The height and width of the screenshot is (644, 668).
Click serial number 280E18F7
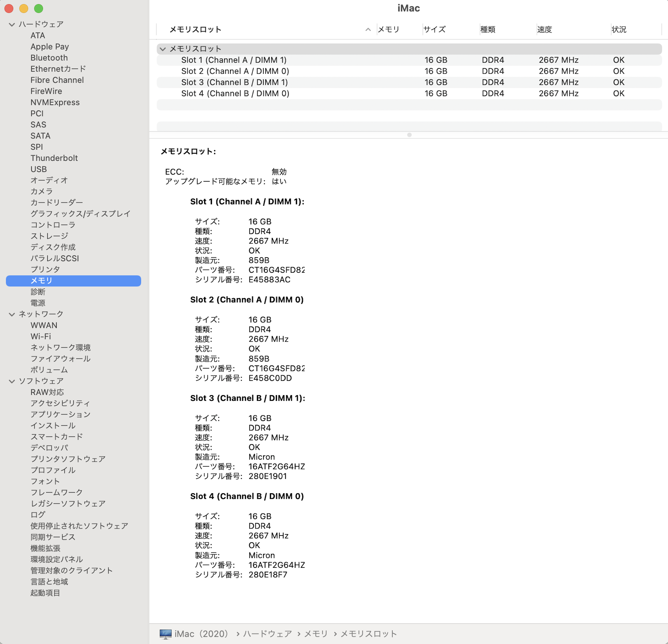[268, 575]
